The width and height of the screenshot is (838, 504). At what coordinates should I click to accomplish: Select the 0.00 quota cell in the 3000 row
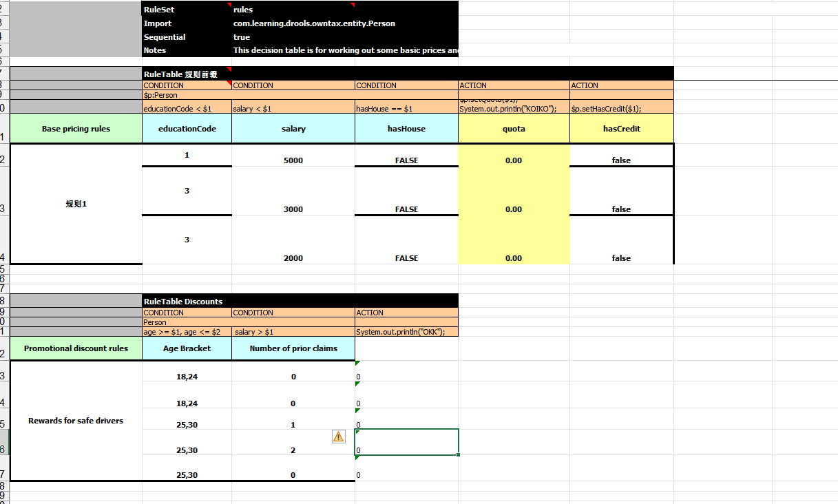coord(514,191)
